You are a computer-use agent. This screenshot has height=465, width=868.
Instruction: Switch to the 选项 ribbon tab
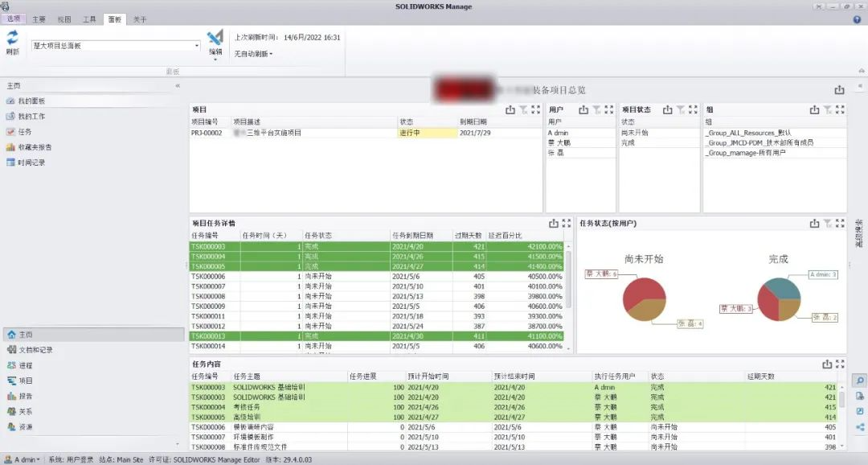(x=14, y=19)
